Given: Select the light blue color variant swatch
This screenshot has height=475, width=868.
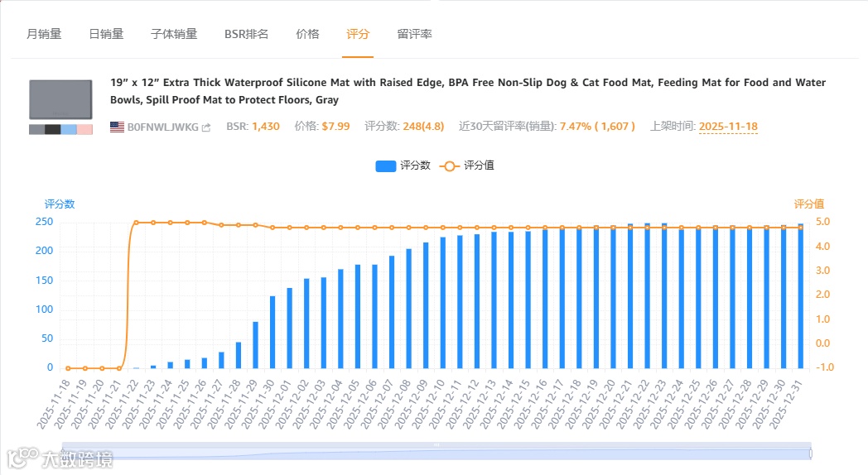Looking at the screenshot, I should pos(69,129).
